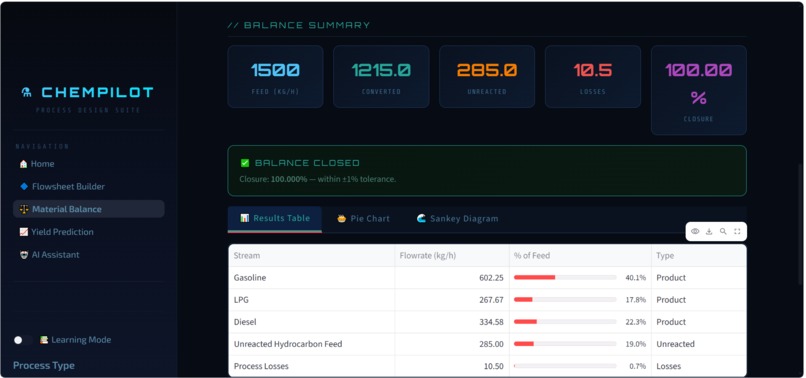Click the Results Table bar chart icon
This screenshot has width=806, height=378.
pyautogui.click(x=245, y=218)
